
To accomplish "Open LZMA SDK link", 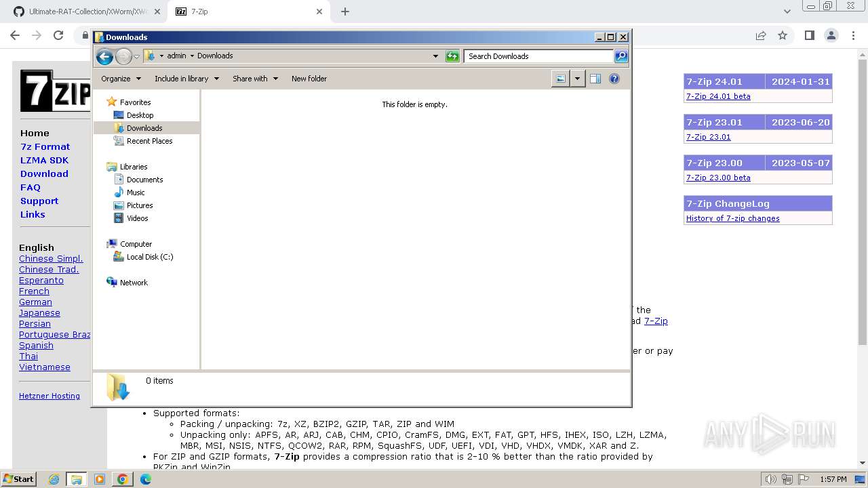I will [44, 160].
